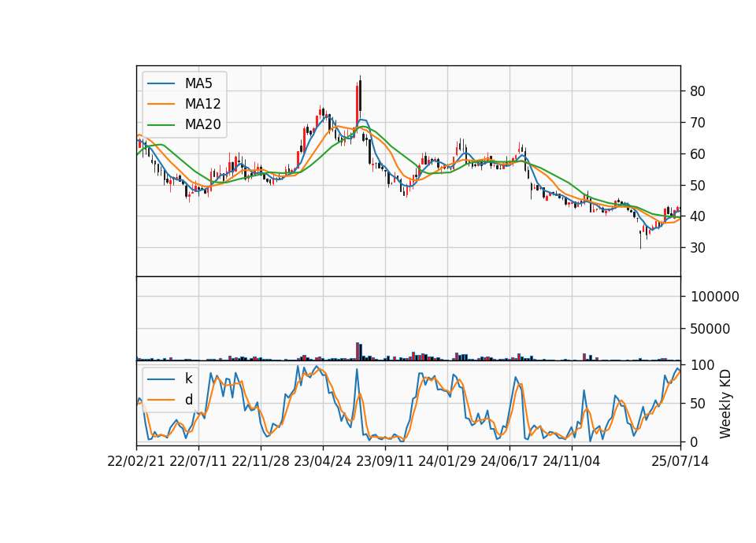The image size is (756, 543).
Task: Click the 22/02/21 date tick label
Action: coord(136,461)
